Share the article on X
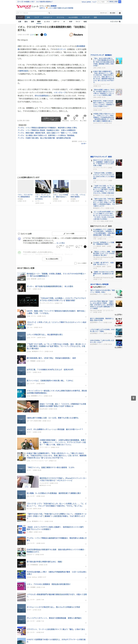 pyautogui.click(x=42, y=35)
